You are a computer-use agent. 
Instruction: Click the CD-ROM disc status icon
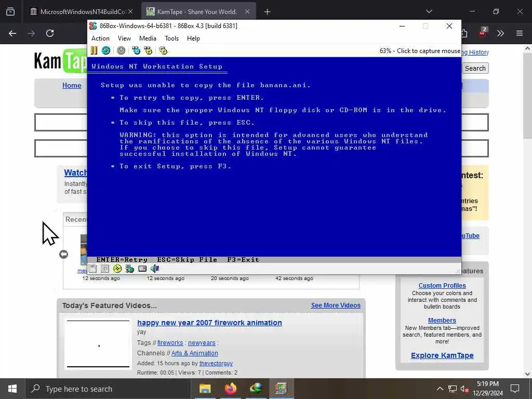coord(117,269)
